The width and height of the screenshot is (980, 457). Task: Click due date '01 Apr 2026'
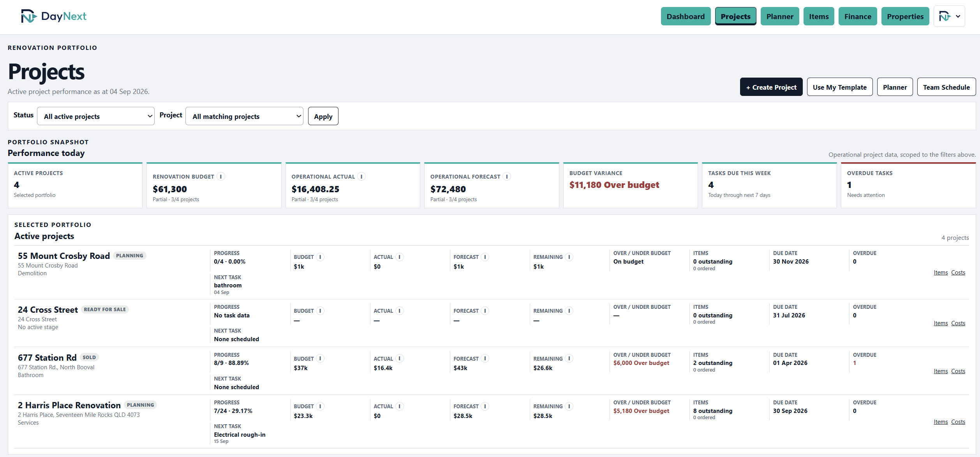pos(790,363)
